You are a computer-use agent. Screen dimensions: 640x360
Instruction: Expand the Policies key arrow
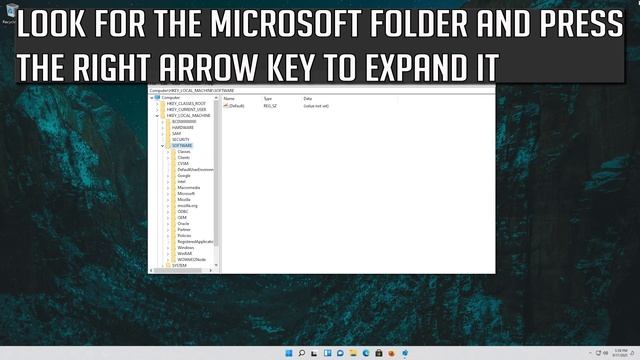[x=168, y=236]
